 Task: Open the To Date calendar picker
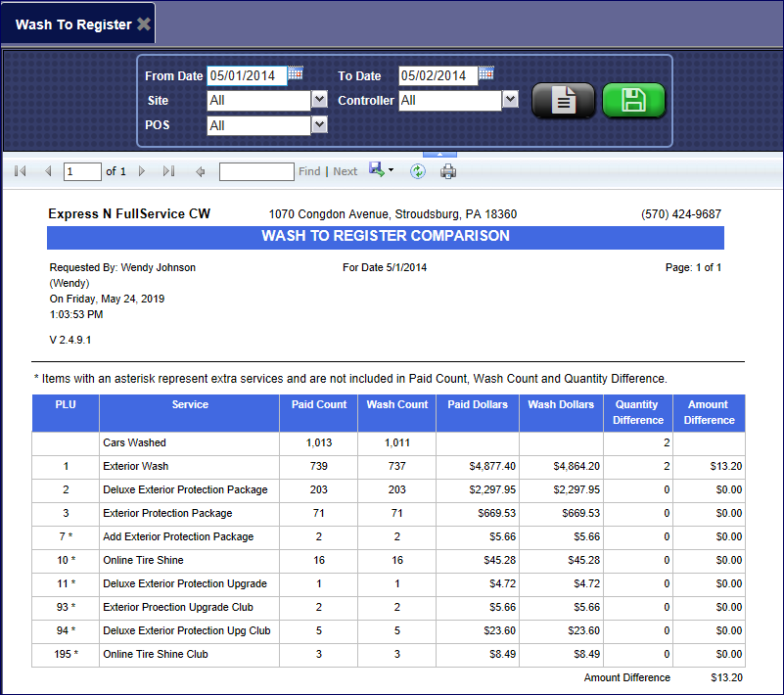coord(486,73)
